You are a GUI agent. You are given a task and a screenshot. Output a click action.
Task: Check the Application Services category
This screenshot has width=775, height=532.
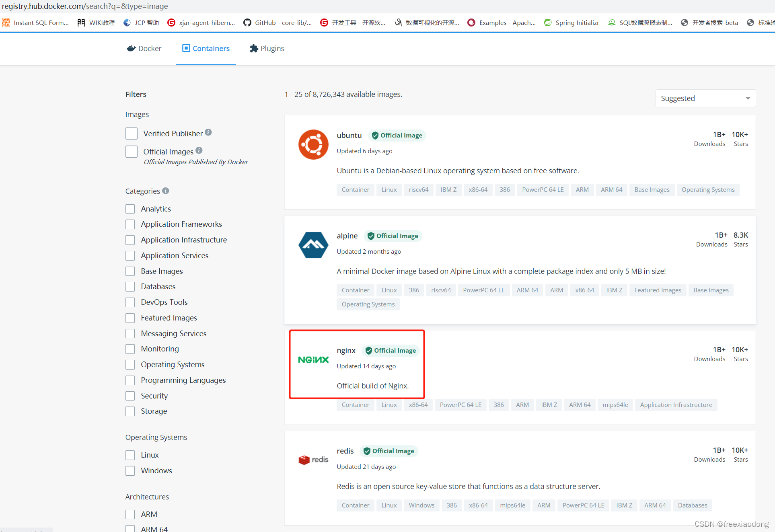click(x=130, y=255)
